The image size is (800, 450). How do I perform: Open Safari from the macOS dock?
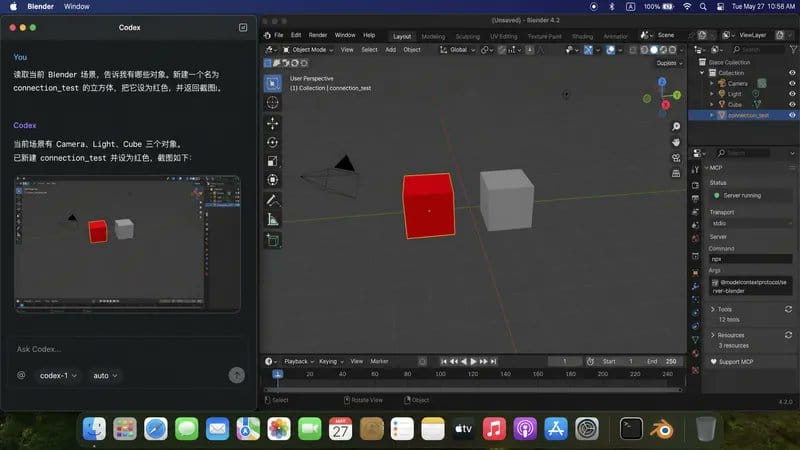pos(156,429)
